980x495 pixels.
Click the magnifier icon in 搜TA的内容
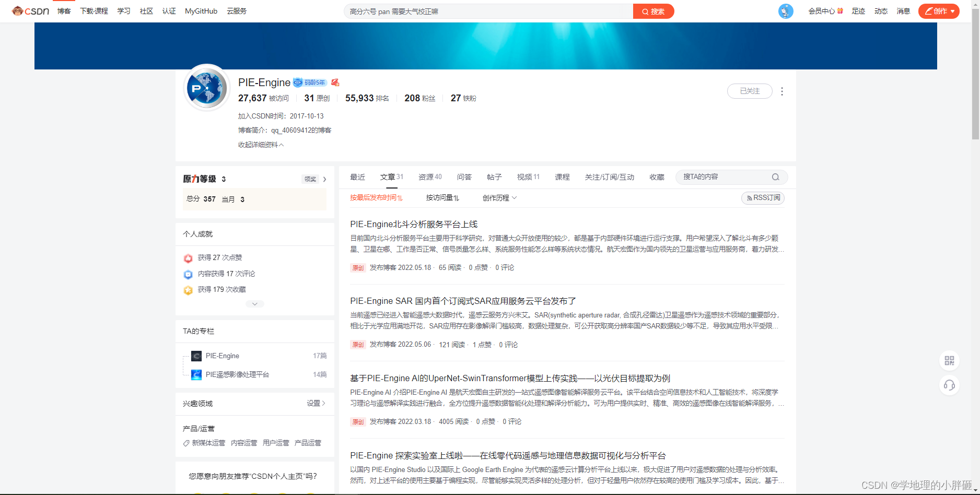[776, 177]
